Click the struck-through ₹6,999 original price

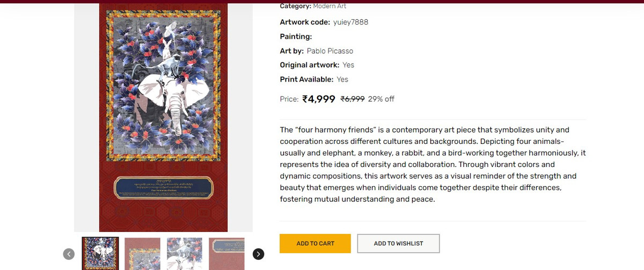[x=353, y=99]
